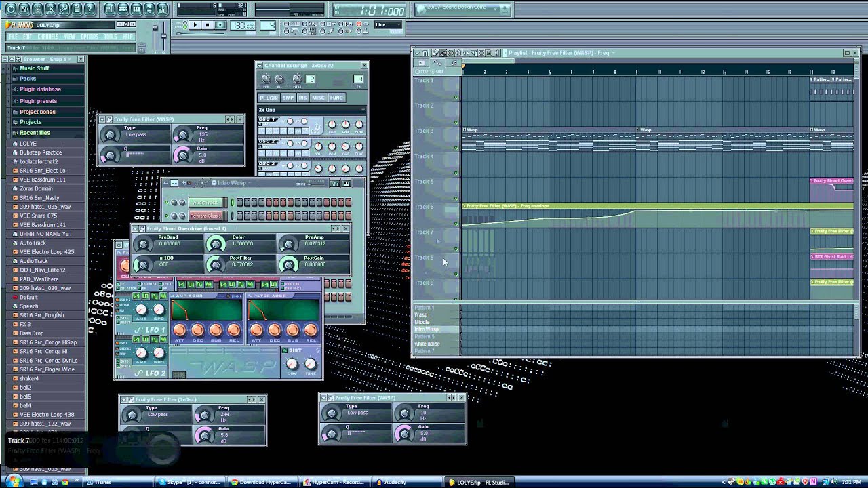
Task: Open the VIEW menu
Action: tap(70, 37)
